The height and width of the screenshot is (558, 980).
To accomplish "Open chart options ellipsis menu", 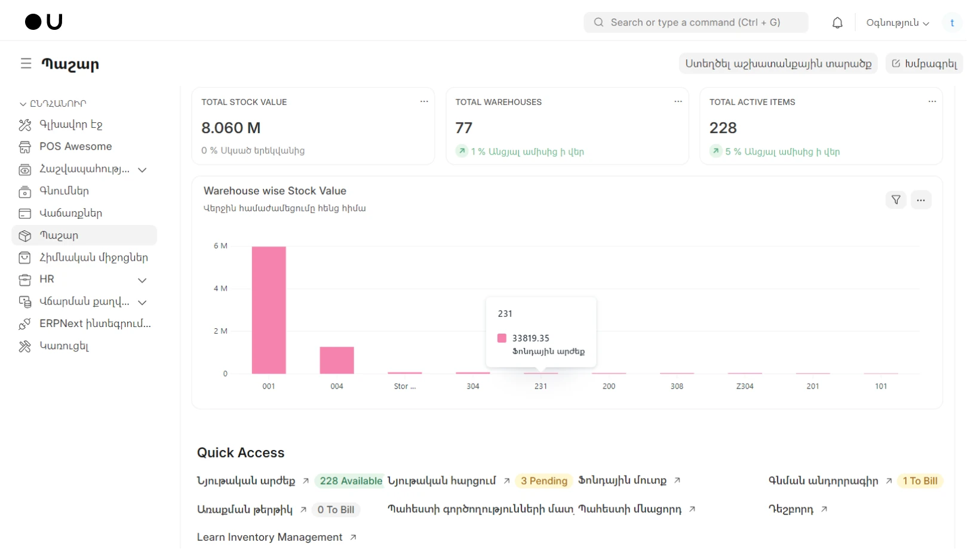I will tap(921, 200).
